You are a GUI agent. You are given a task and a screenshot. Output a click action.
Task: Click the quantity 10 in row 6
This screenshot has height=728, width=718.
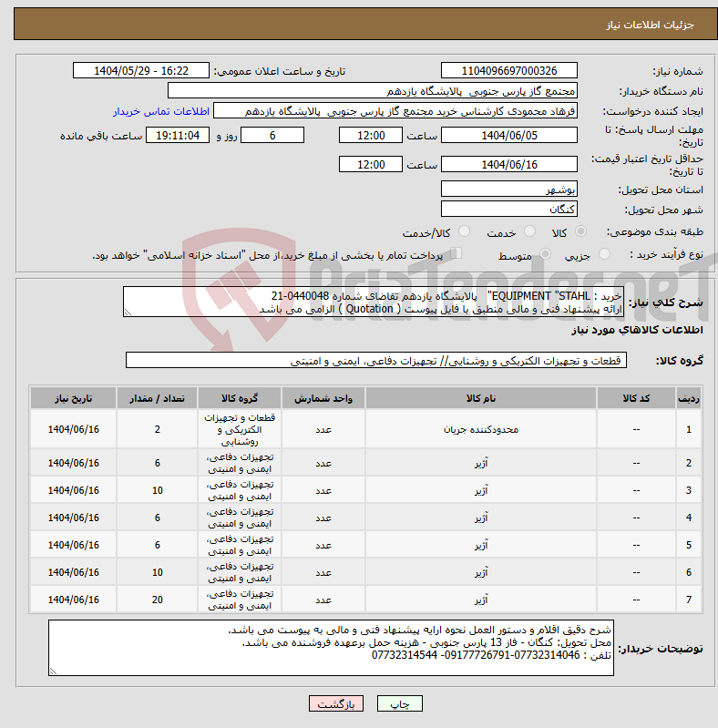[x=158, y=572]
